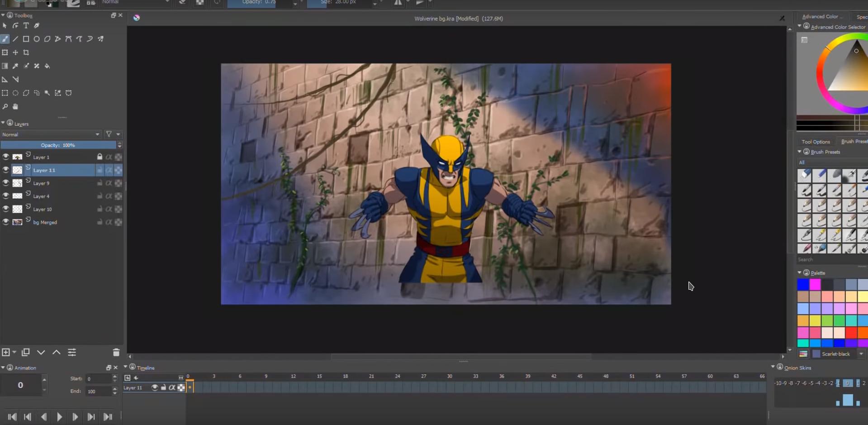The height and width of the screenshot is (425, 868).
Task: Step to the next animation frame
Action: point(75,417)
